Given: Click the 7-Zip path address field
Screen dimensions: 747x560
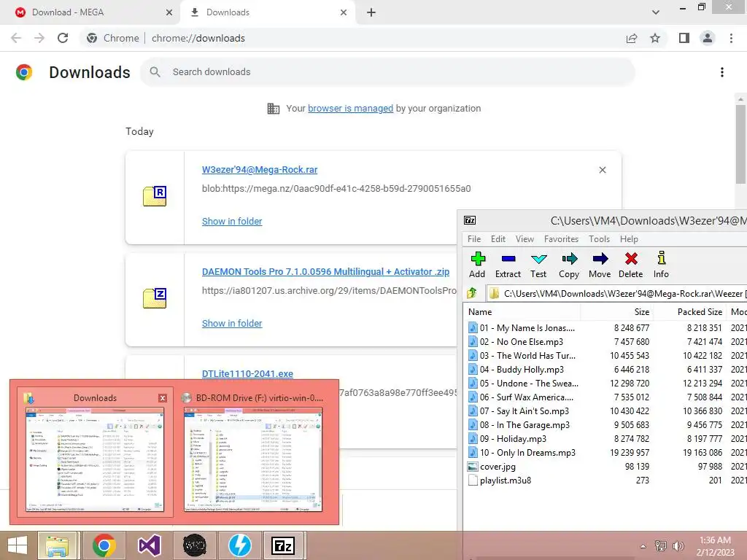Looking at the screenshot, I should (x=617, y=293).
